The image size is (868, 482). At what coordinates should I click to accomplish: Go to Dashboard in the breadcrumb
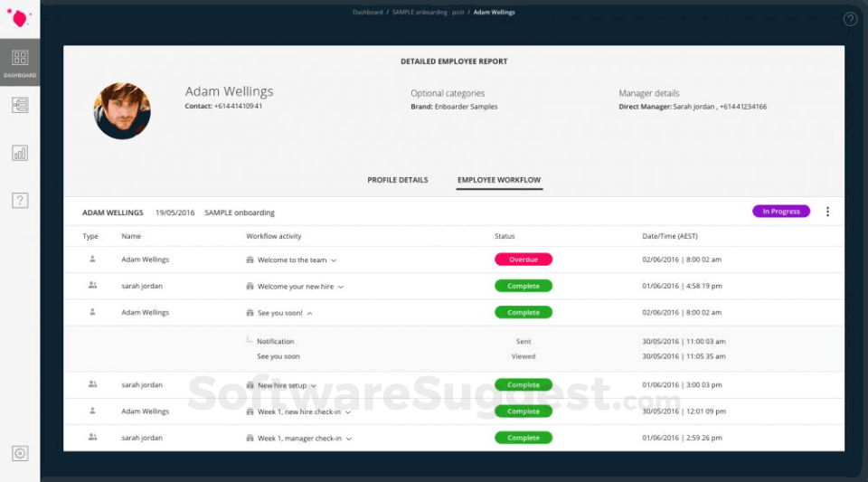(368, 12)
